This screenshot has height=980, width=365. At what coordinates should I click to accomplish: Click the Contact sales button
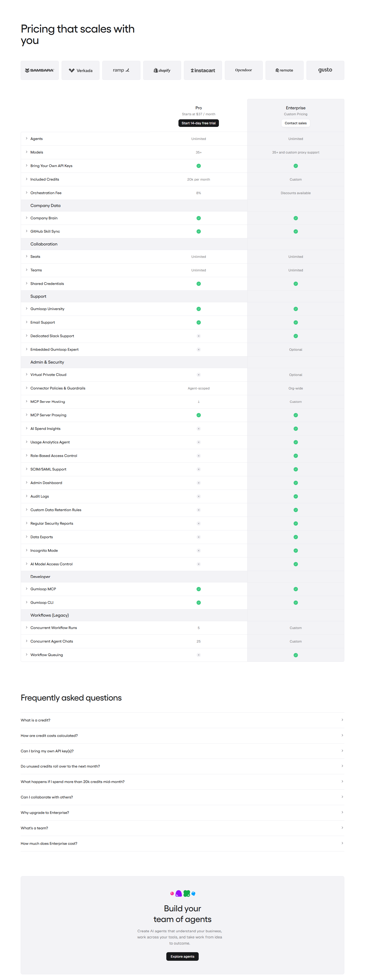(x=296, y=123)
